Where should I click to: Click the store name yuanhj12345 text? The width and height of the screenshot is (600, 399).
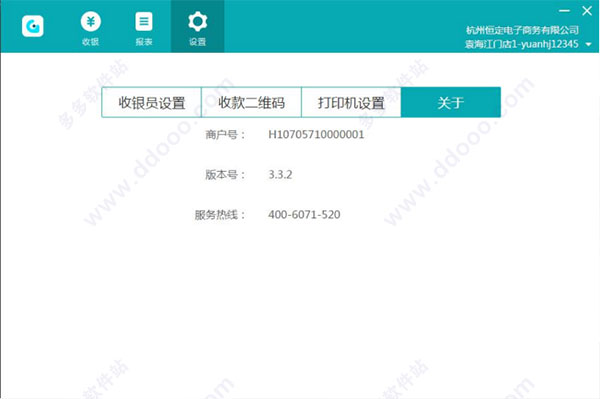tap(522, 44)
